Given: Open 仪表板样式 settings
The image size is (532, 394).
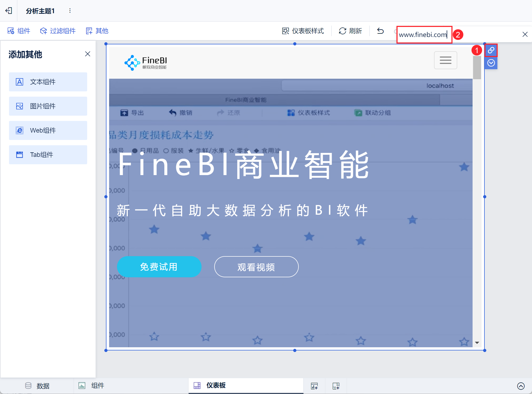Looking at the screenshot, I should pos(303,31).
